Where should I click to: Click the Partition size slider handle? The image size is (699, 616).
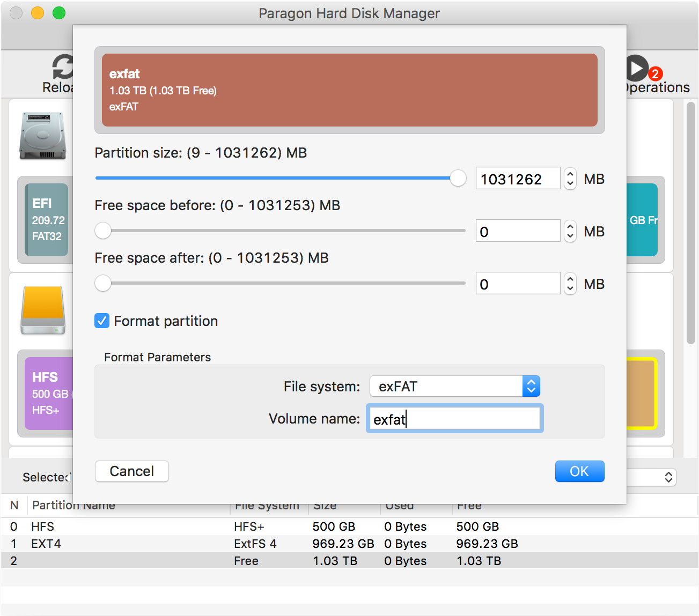tap(458, 179)
